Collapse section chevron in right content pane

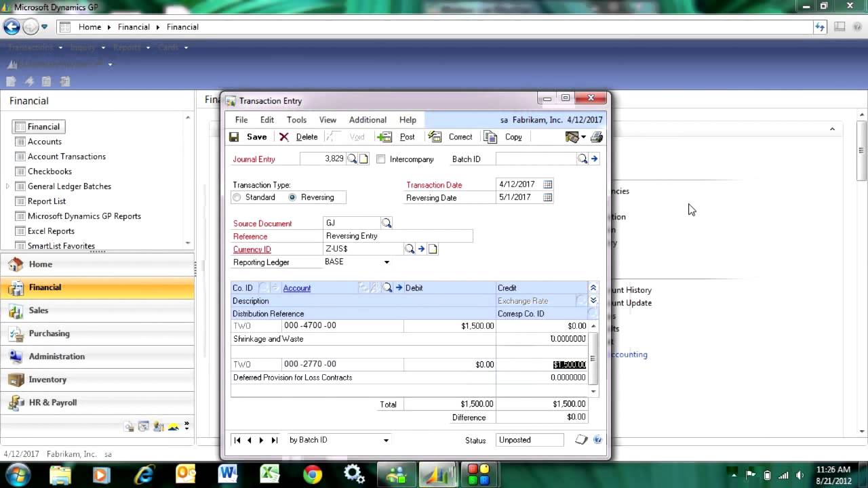pos(832,129)
